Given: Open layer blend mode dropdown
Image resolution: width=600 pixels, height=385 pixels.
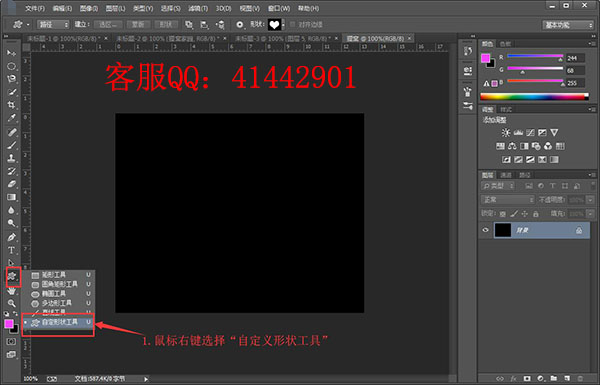Looking at the screenshot, I should pyautogui.click(x=508, y=200).
